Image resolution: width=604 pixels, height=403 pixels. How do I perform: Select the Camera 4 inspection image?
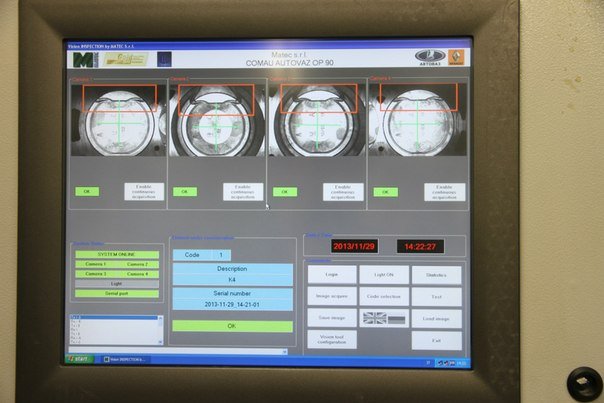tap(418, 120)
